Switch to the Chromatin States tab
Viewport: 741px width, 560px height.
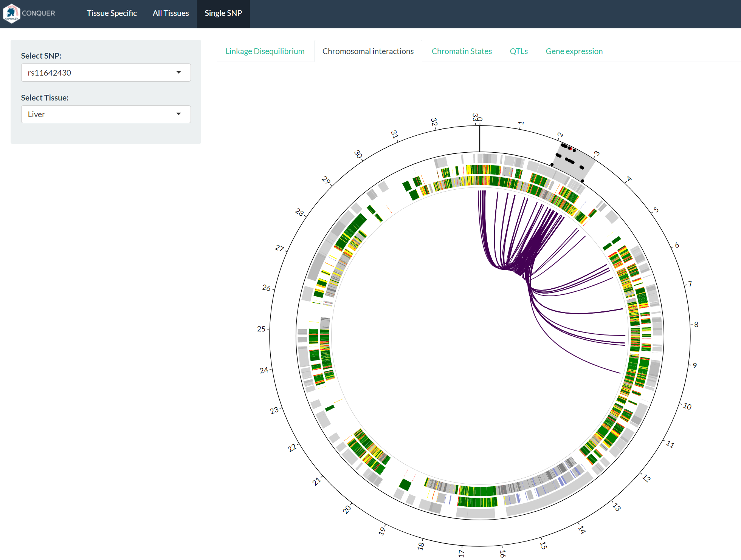coord(462,51)
